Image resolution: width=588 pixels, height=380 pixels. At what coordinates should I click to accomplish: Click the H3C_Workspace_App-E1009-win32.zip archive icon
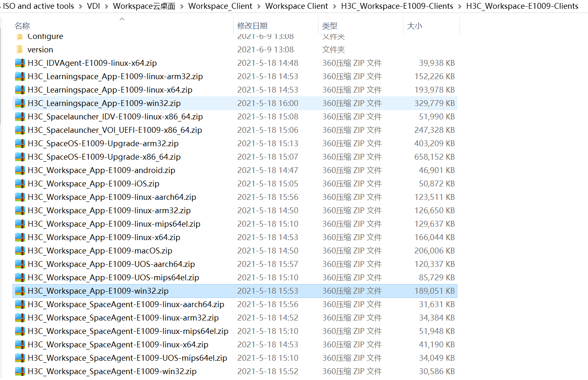coord(20,291)
